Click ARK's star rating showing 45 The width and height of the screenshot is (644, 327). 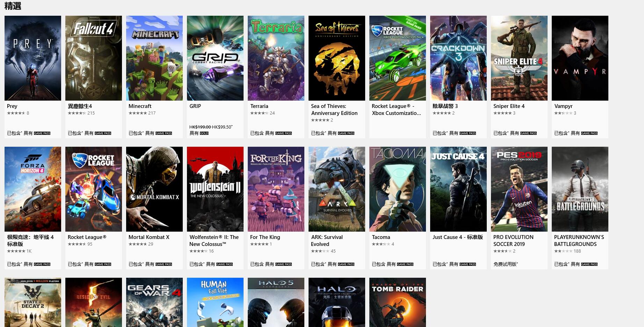tap(324, 251)
